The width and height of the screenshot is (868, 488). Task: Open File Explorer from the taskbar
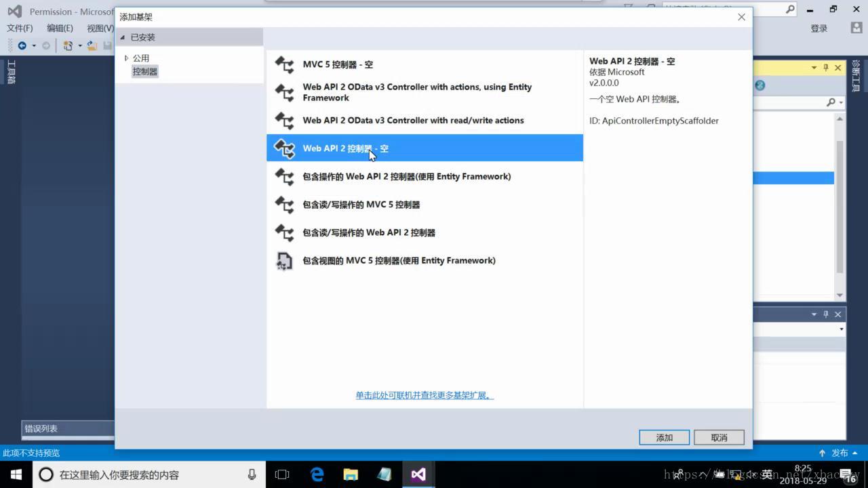(x=350, y=474)
